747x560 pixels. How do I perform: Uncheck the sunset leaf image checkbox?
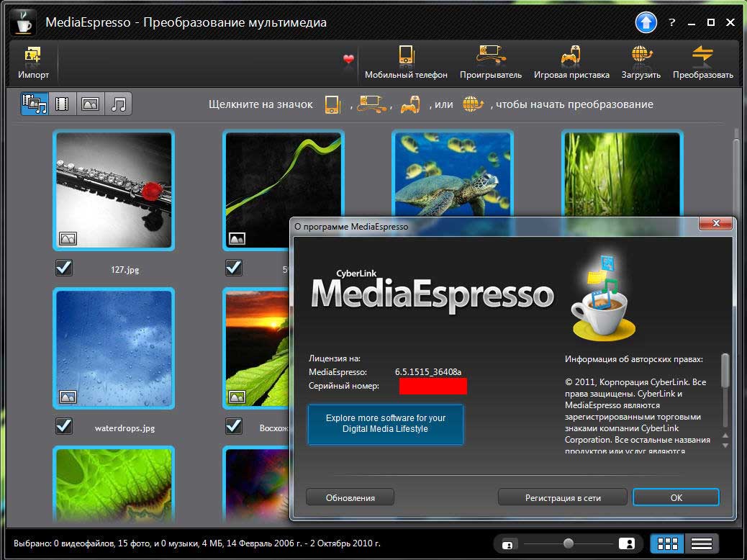[233, 425]
